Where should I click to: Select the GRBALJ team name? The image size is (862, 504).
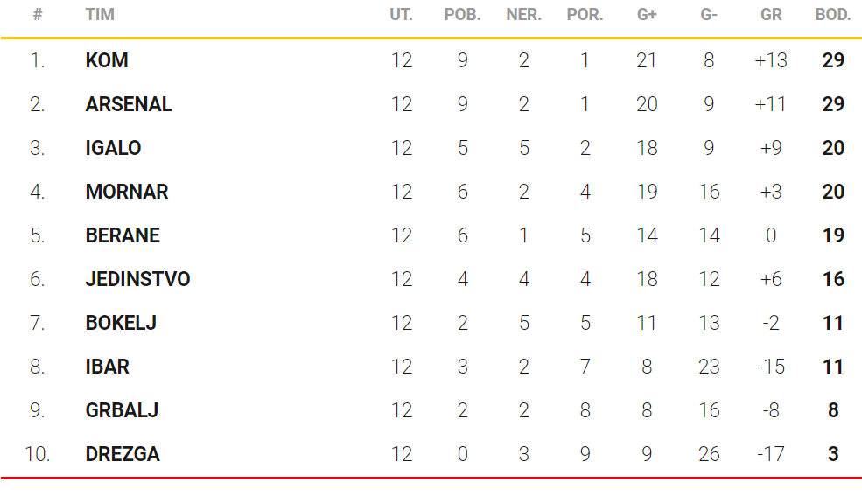(122, 410)
